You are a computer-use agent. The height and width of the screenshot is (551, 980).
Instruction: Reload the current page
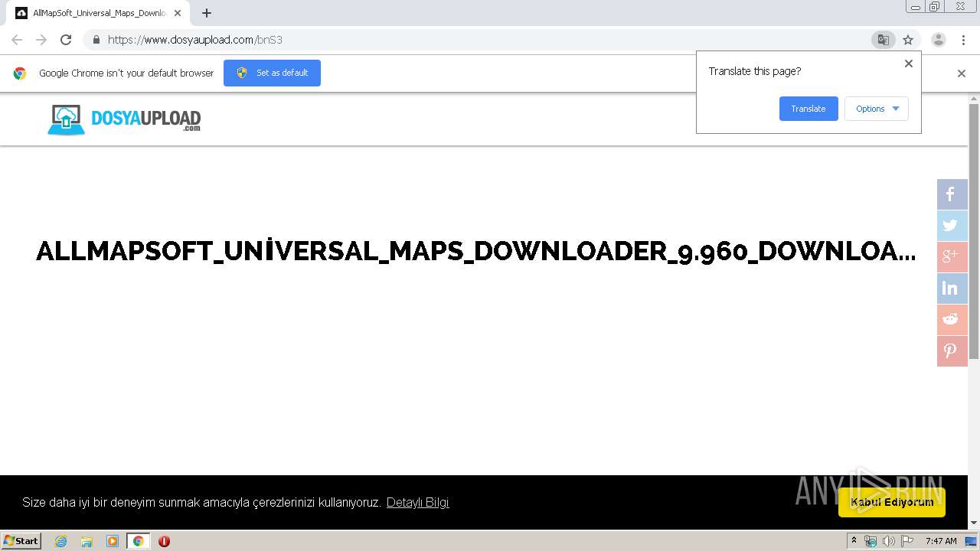click(x=66, y=40)
